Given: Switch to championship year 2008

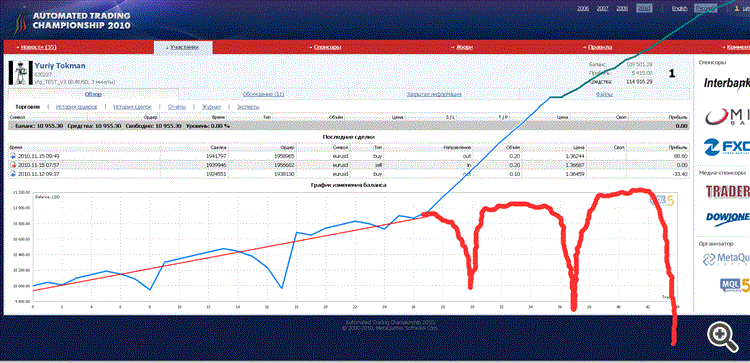Looking at the screenshot, I should click(622, 9).
